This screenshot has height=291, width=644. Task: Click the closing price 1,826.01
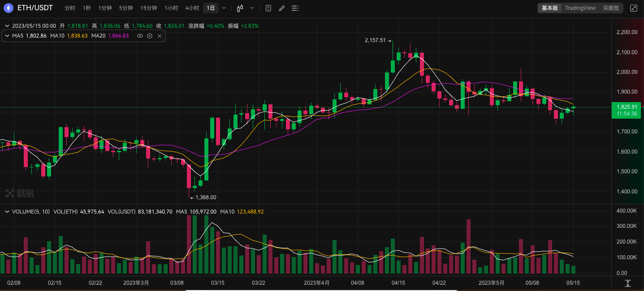pos(174,26)
